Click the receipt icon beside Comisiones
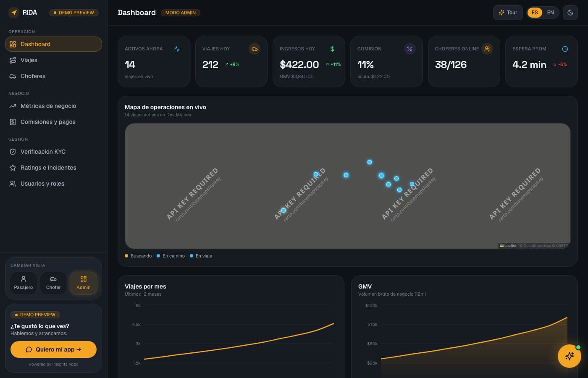The image size is (588, 378). click(x=13, y=122)
